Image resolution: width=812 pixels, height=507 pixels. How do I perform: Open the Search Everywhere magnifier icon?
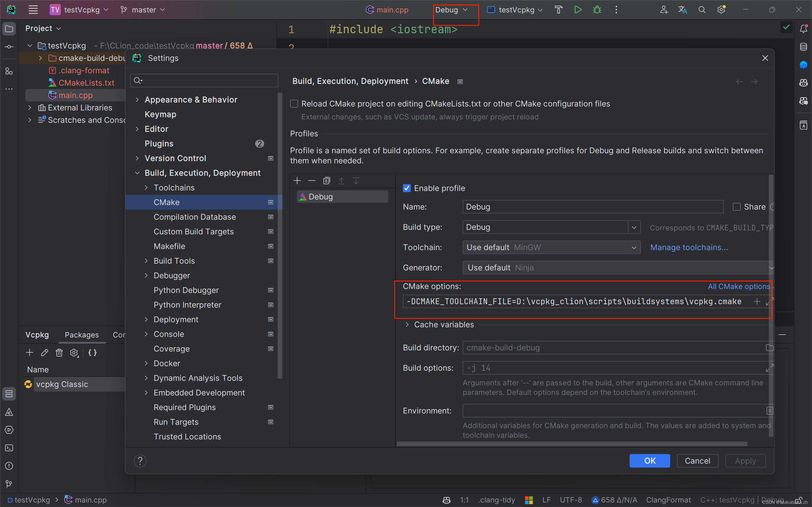click(702, 10)
